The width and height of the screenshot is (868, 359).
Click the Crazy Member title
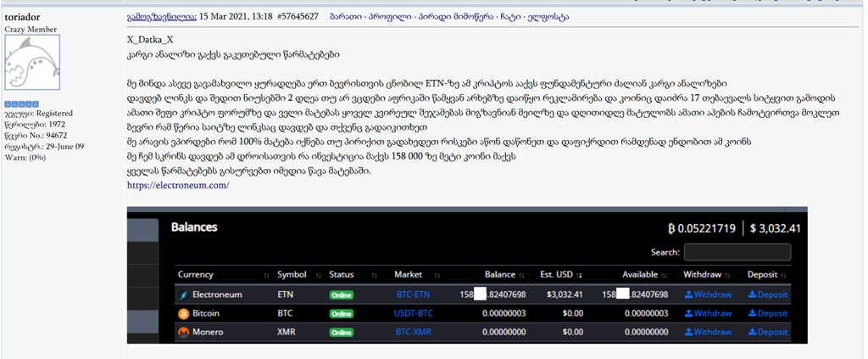[x=31, y=30]
